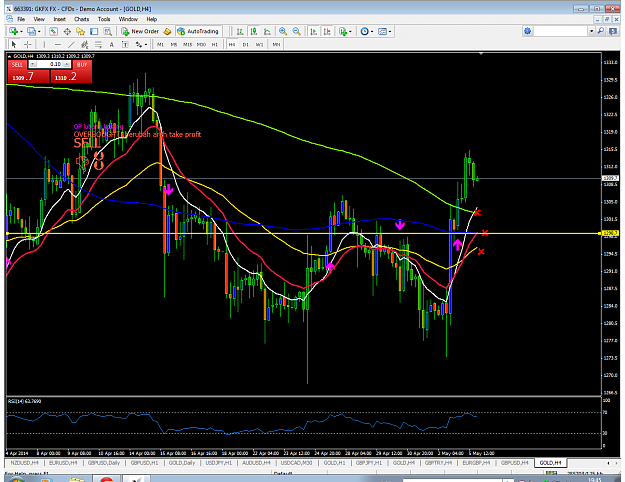This screenshot has width=625, height=482.
Task: Draw a vertical line tool
Action: [44, 44]
